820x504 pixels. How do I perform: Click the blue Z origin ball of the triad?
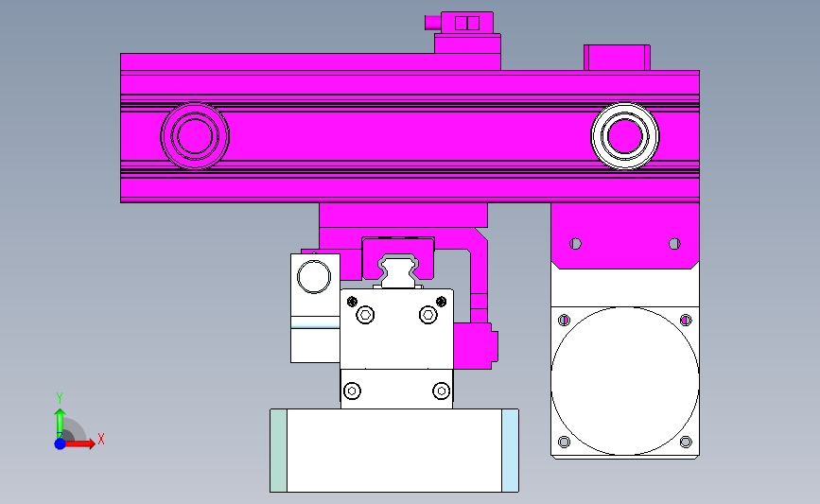click(61, 443)
